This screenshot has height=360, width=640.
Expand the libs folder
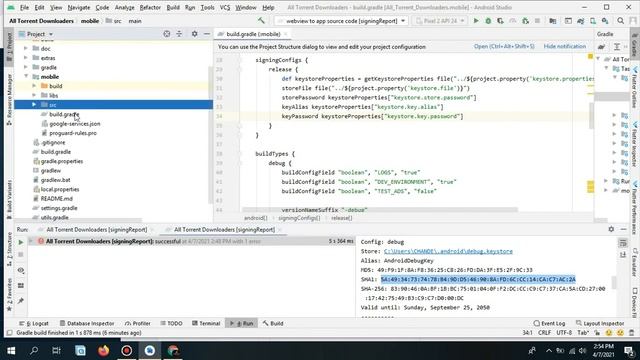(x=34, y=96)
